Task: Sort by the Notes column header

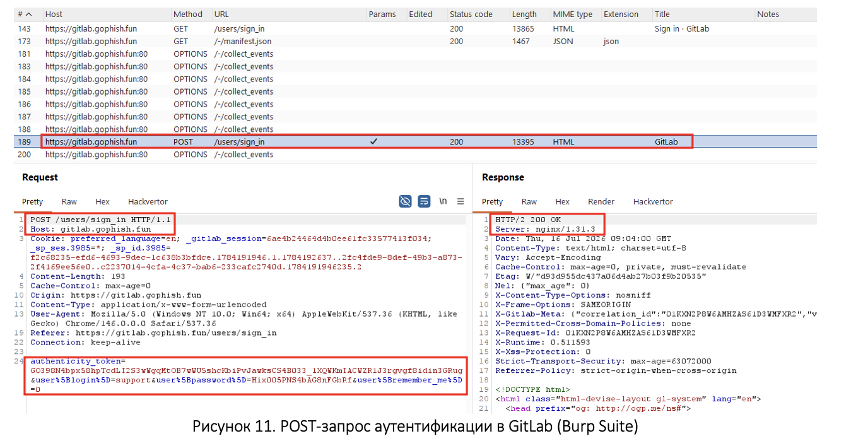Action: 786,14
